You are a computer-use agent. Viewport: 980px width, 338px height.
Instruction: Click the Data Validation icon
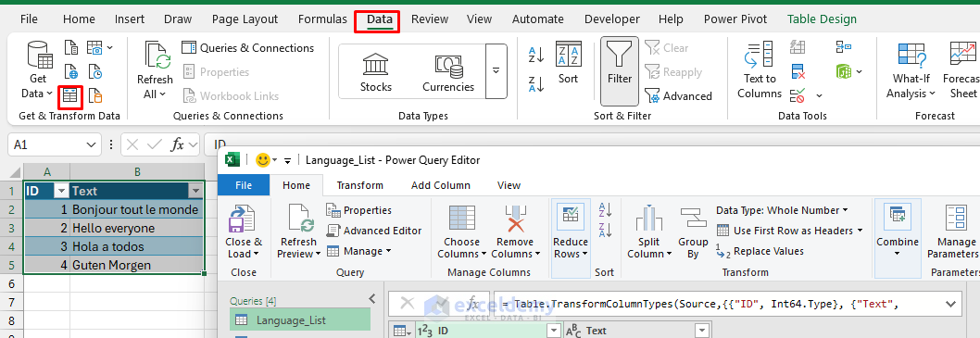pyautogui.click(x=798, y=95)
